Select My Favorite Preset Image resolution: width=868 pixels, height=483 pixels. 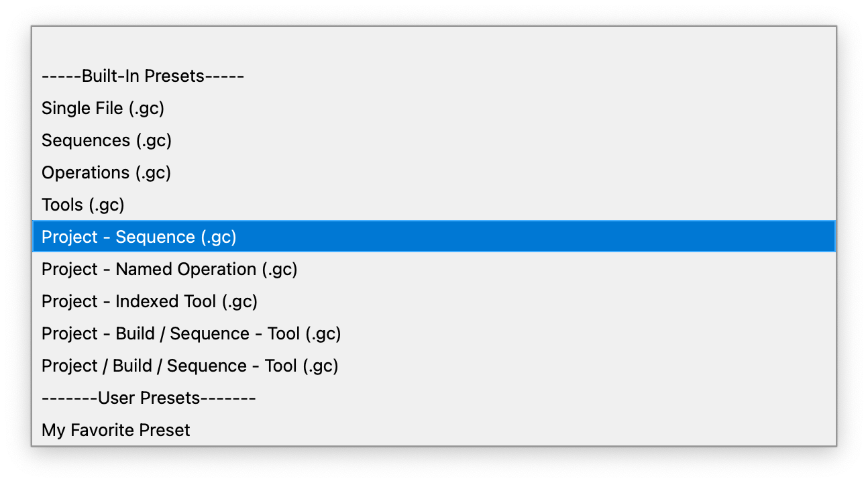point(116,430)
